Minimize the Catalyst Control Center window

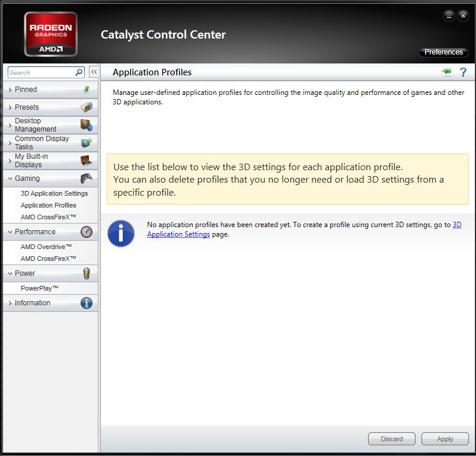coord(449,15)
